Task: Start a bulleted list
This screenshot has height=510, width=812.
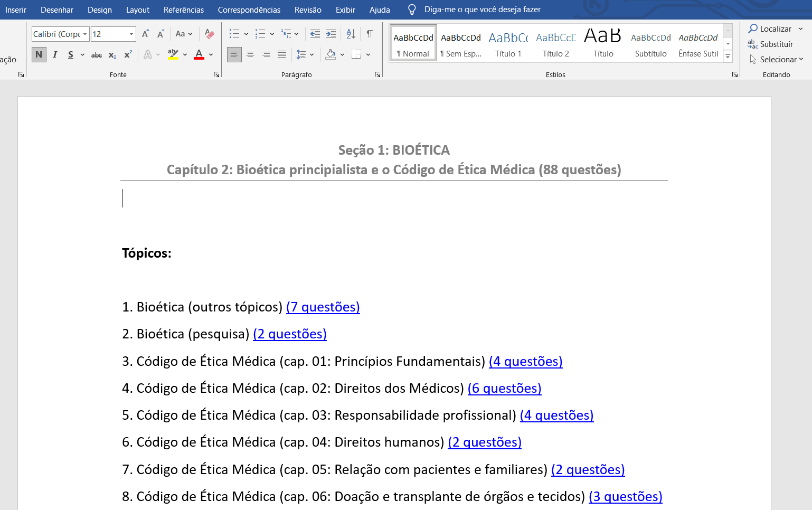Action: [234, 34]
